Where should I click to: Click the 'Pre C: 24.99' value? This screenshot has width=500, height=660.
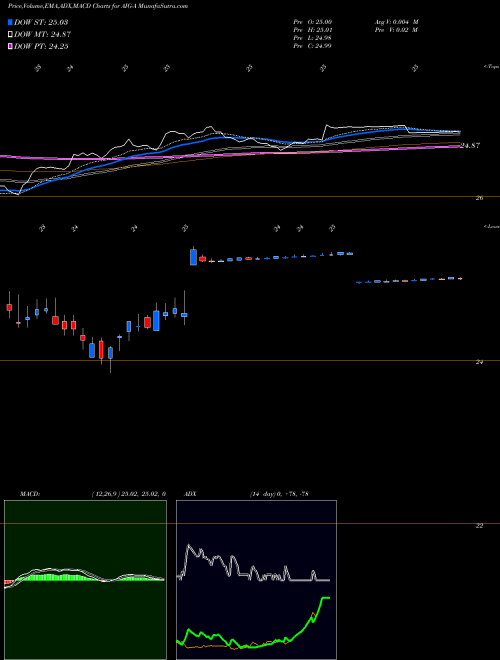[312, 46]
